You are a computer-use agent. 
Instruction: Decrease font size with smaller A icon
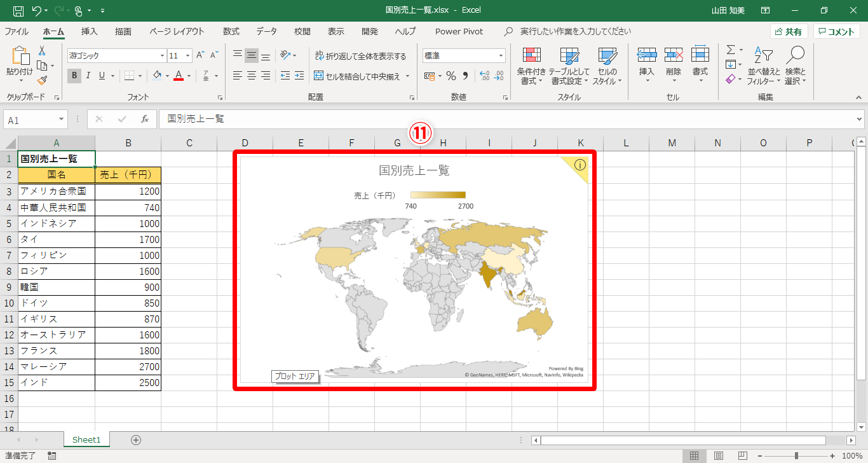(215, 55)
